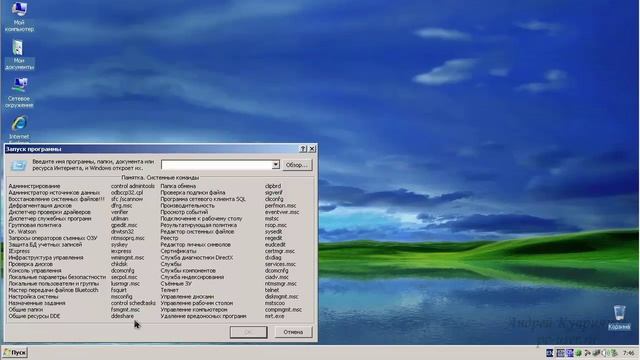Click the 'fsquirt' command text
This screenshot has width=640, height=360.
(x=118, y=290)
